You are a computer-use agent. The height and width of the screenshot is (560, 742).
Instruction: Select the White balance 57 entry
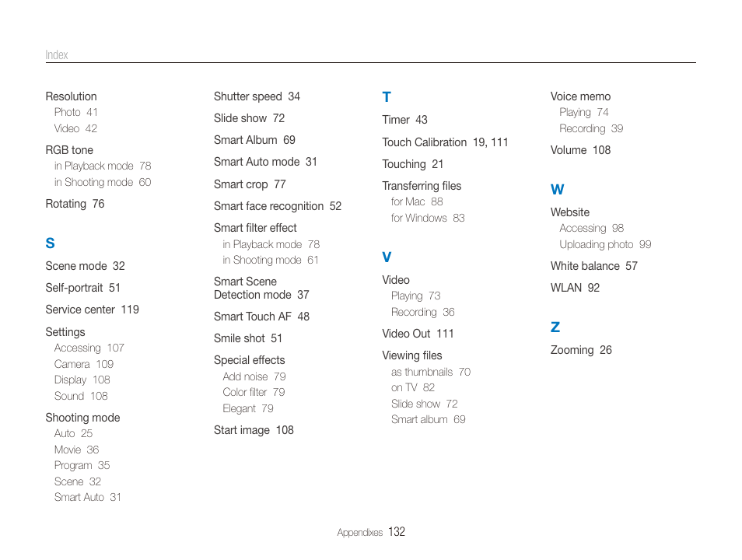click(594, 266)
